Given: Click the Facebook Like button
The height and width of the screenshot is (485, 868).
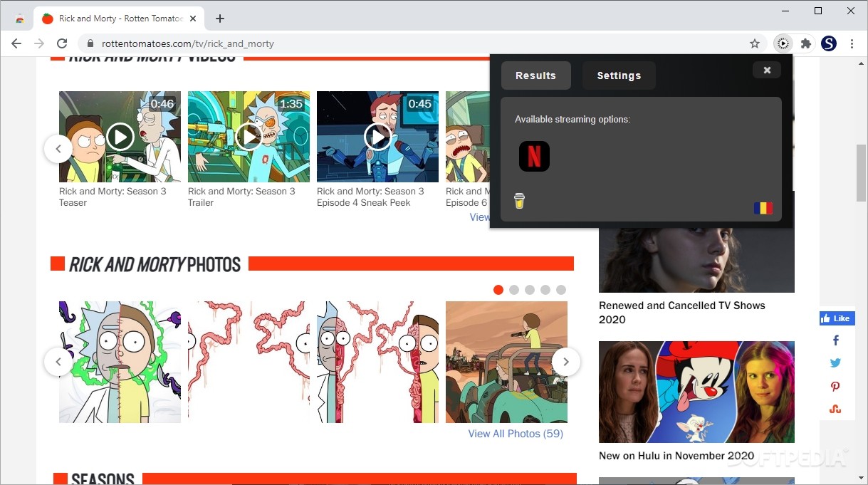Looking at the screenshot, I should 837,318.
